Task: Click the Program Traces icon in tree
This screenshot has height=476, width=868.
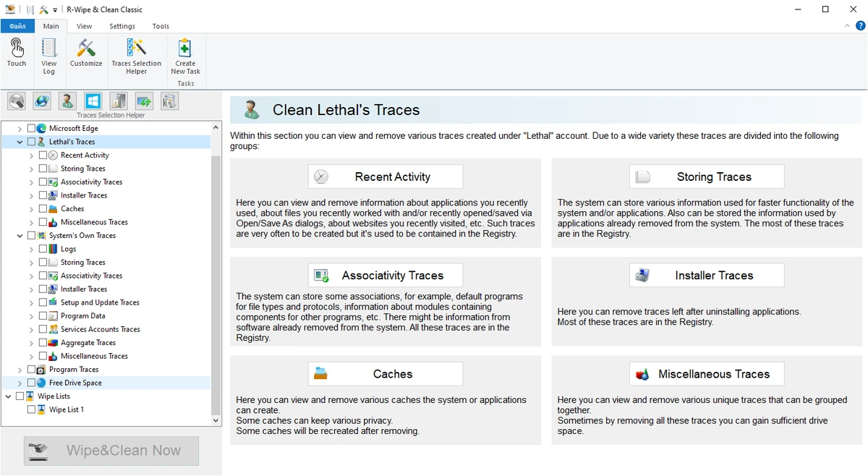Action: tap(41, 369)
